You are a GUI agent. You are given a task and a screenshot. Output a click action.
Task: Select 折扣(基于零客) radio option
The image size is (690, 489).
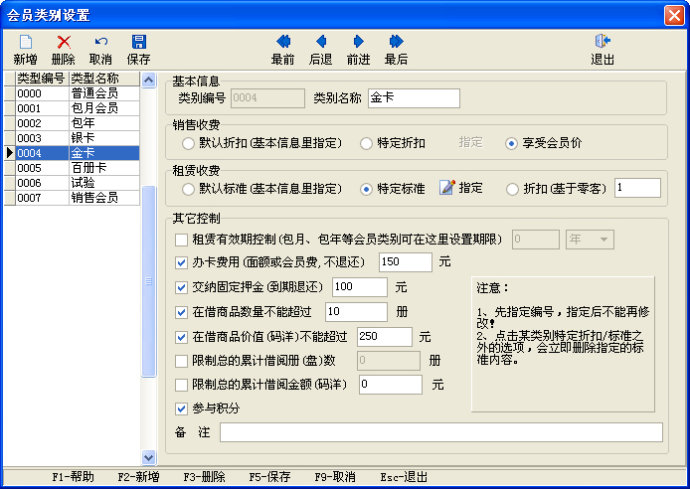point(513,188)
